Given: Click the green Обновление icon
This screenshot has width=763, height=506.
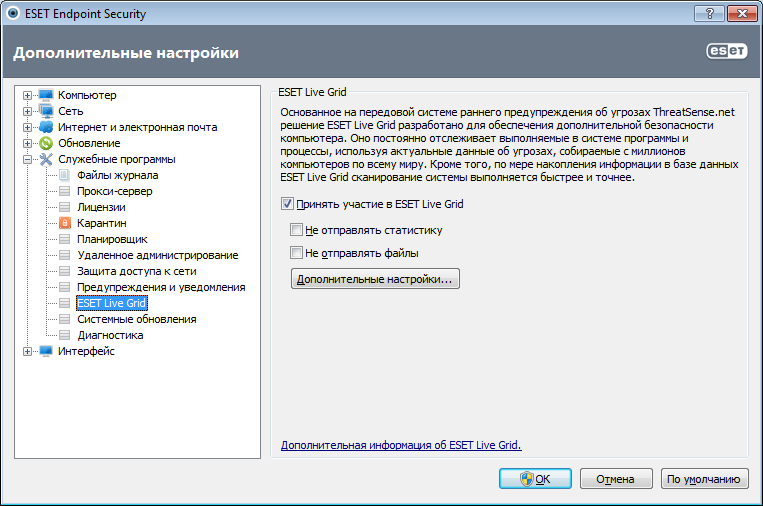Looking at the screenshot, I should point(45,143).
